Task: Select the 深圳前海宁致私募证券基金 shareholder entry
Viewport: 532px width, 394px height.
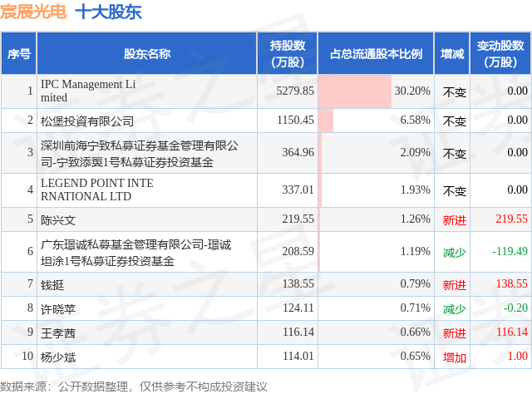Action: tap(140, 154)
